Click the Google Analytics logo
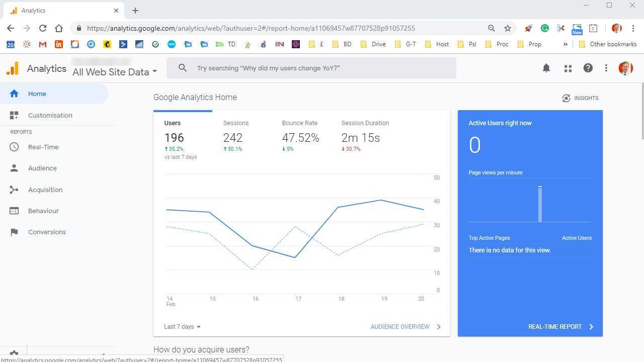 pos(12,68)
